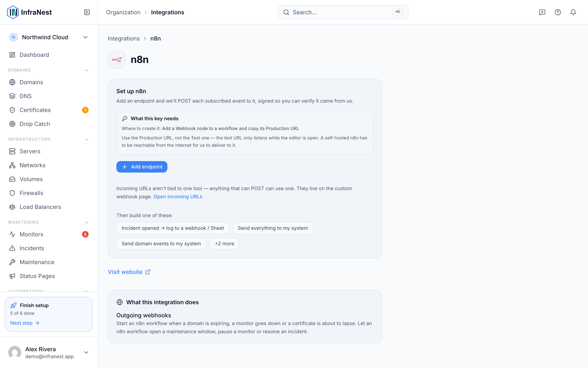Choose Send domain events to my system
Image resolution: width=588 pixels, height=368 pixels.
click(161, 244)
